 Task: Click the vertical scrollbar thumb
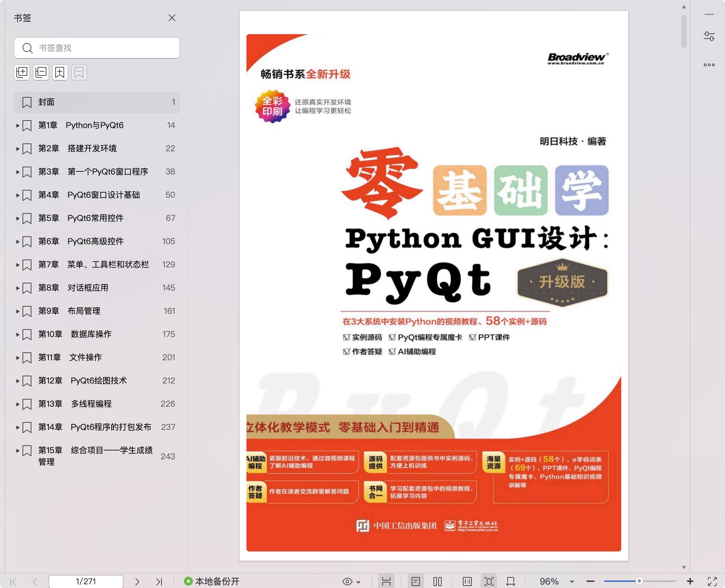(x=684, y=31)
